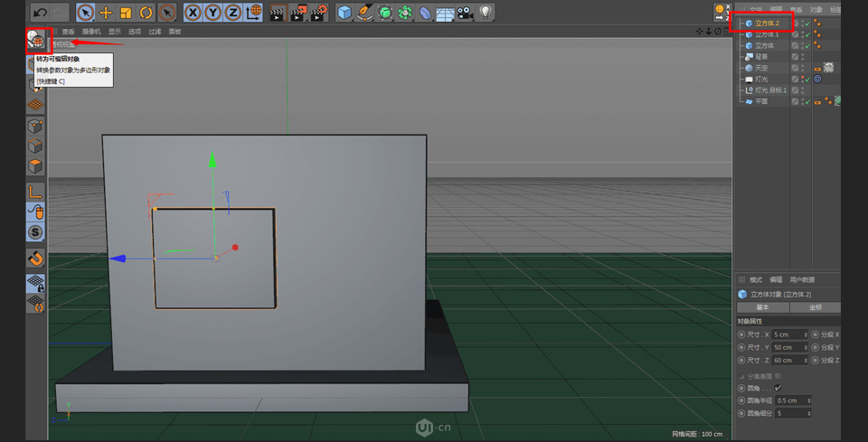Viewport: 868px width, 442px height.
Task: Switch to the 基本 tab
Action: click(x=762, y=307)
